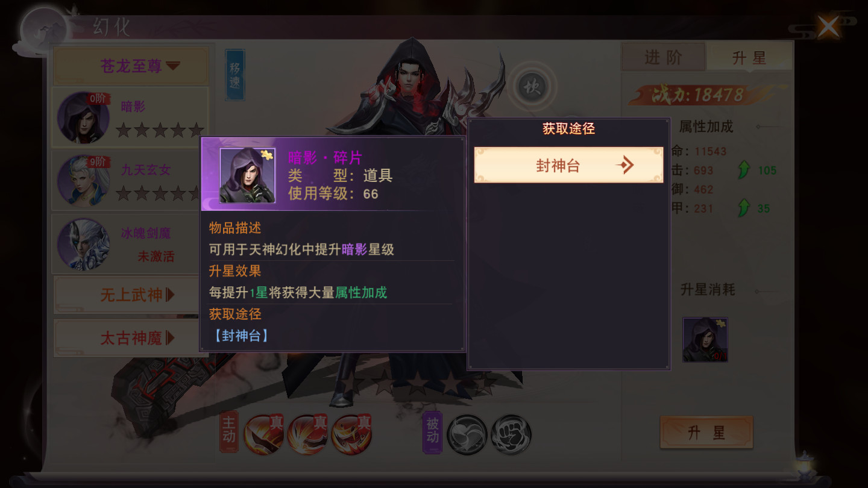
Task: Select the 九天玄女 avatar portrait
Action: tap(83, 181)
